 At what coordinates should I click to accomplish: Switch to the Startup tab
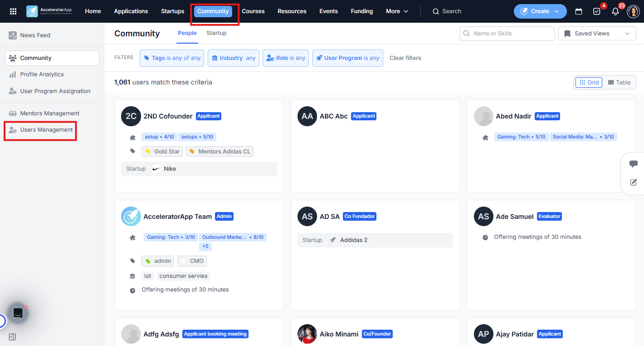point(216,33)
